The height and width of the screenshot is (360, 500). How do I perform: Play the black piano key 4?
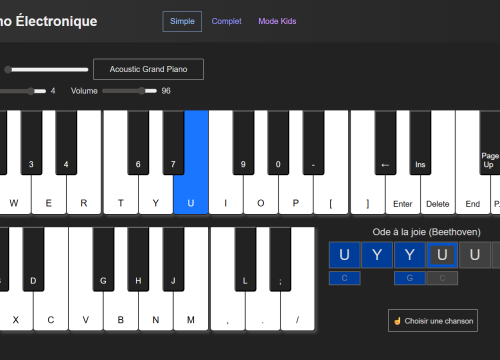pos(66,143)
